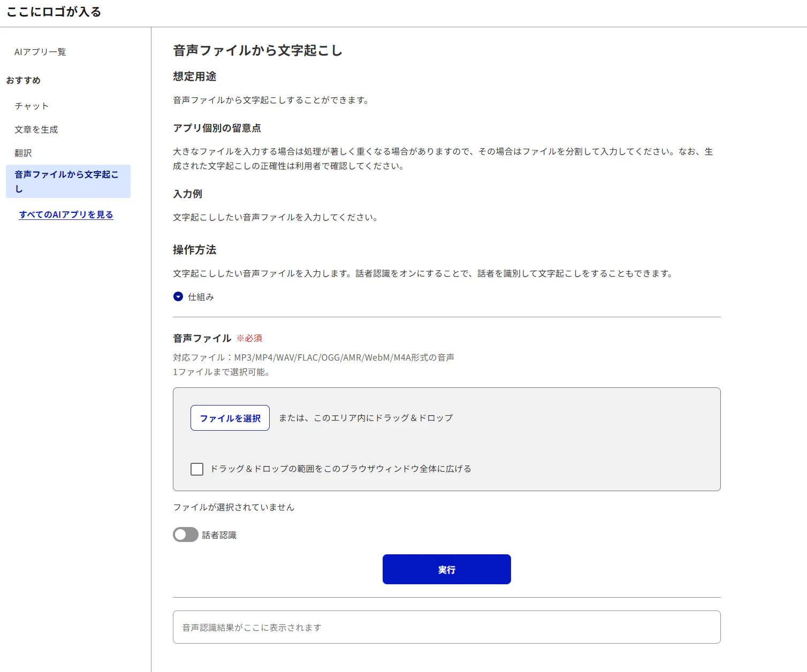The image size is (807, 672).
Task: Select 音声ファイルから文字起こし sidebar item
Action: (68, 181)
